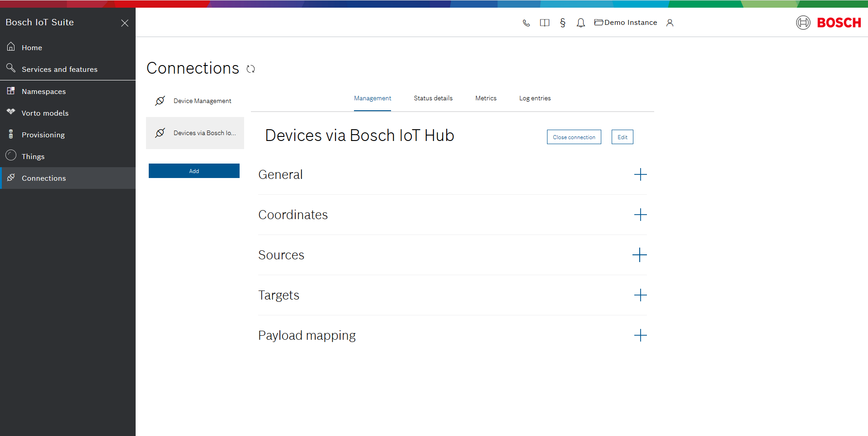This screenshot has width=868, height=436.
Task: Click the legal section sign icon
Action: pyautogui.click(x=562, y=23)
